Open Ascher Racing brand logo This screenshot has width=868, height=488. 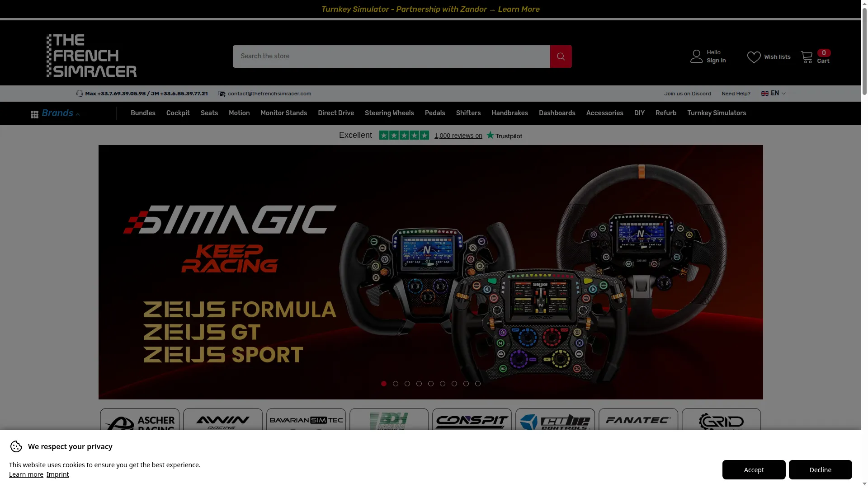pos(140,420)
